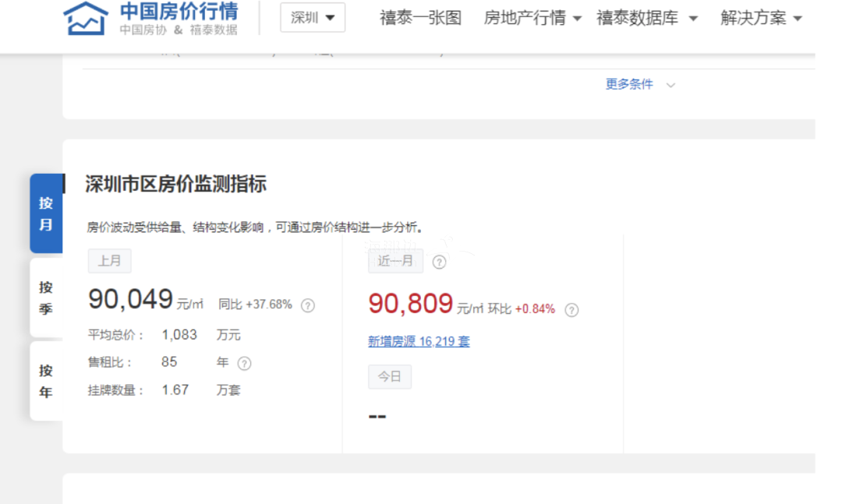Click question mark icon beside 近一月
This screenshot has height=504, width=842.
[x=439, y=262]
